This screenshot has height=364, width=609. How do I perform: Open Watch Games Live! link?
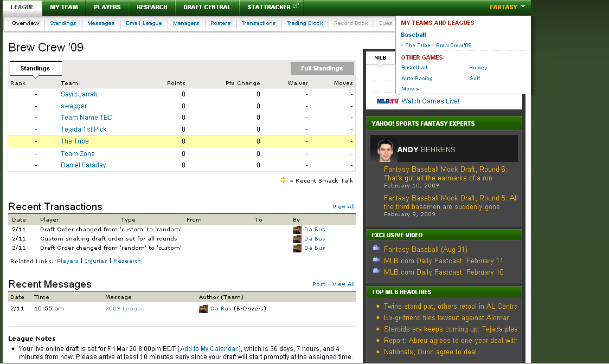431,101
